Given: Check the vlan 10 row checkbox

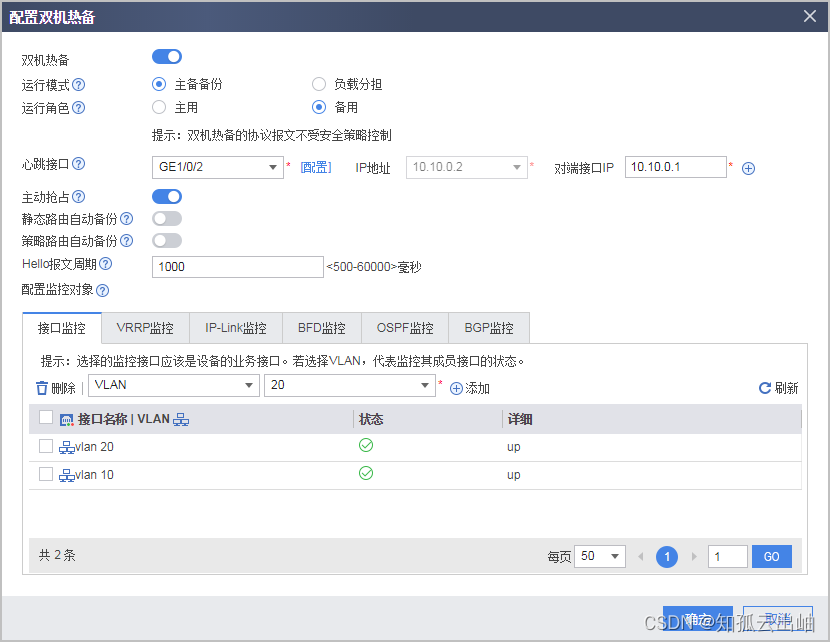Looking at the screenshot, I should 46,474.
